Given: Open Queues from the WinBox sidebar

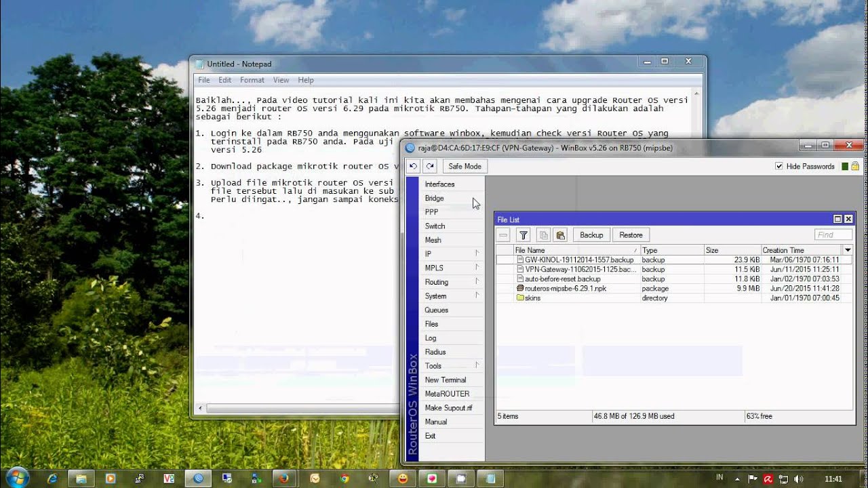Looking at the screenshot, I should [451, 310].
